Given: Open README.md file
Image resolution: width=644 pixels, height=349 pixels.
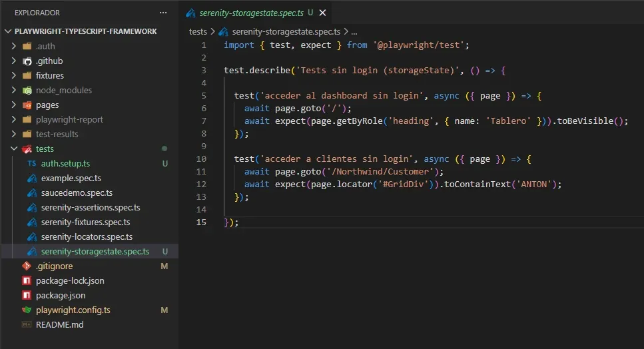Looking at the screenshot, I should [x=59, y=325].
